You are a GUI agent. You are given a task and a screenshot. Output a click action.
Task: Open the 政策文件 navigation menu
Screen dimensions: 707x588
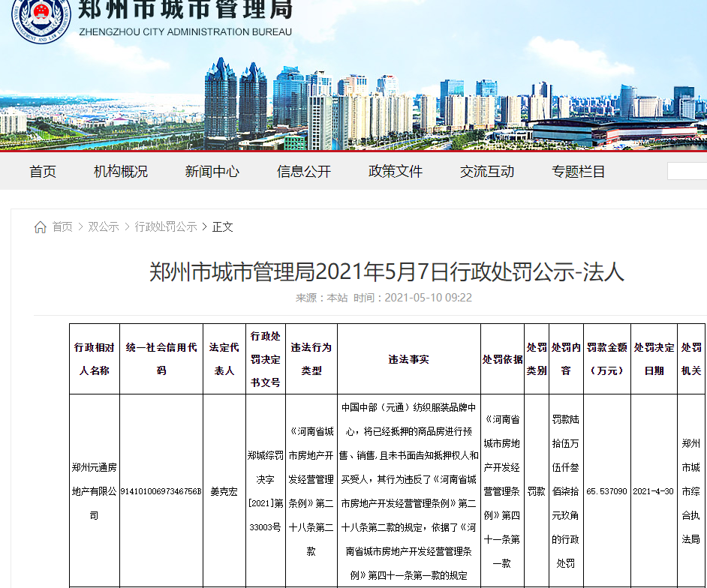[x=396, y=171]
